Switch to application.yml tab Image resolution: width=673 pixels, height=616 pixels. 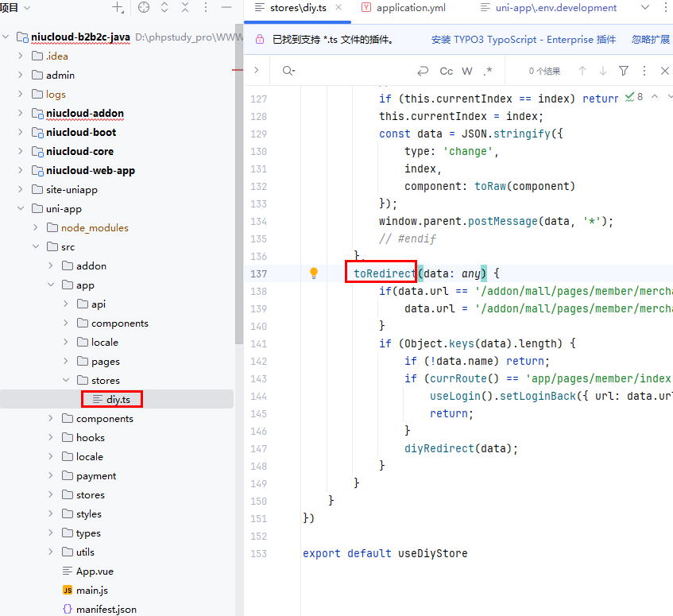click(x=410, y=8)
